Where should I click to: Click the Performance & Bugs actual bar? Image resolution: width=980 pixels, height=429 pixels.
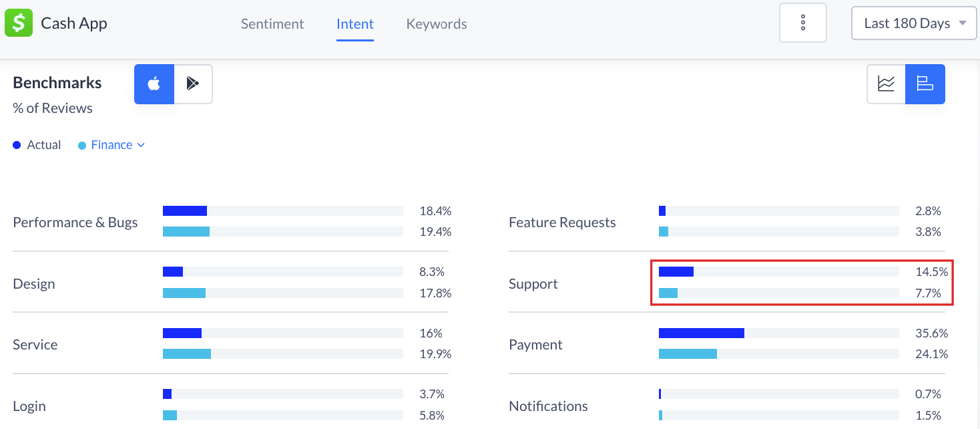click(185, 211)
